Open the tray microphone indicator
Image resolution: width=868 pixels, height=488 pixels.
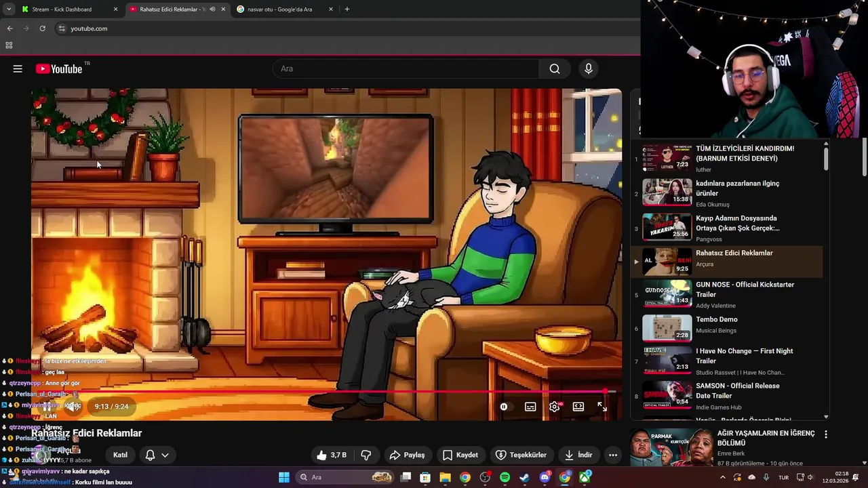766,477
